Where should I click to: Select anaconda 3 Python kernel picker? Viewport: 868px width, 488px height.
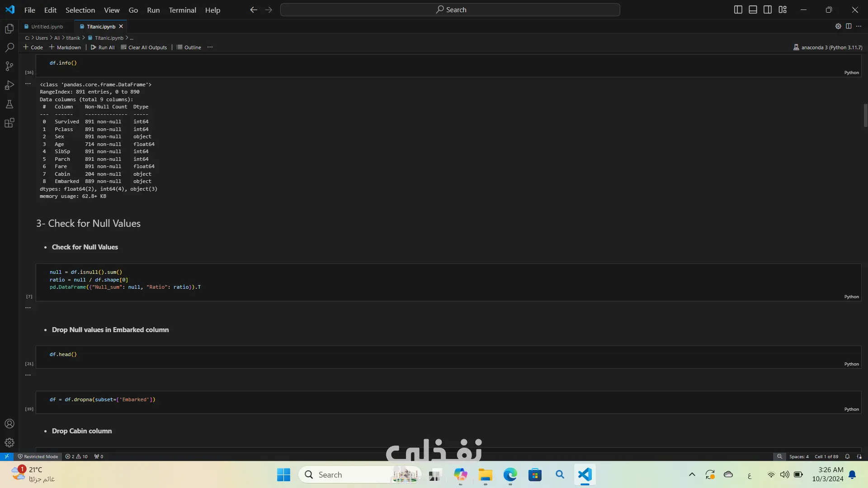(827, 47)
